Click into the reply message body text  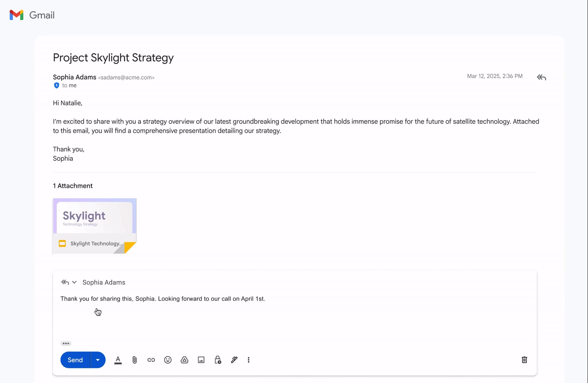tap(163, 299)
